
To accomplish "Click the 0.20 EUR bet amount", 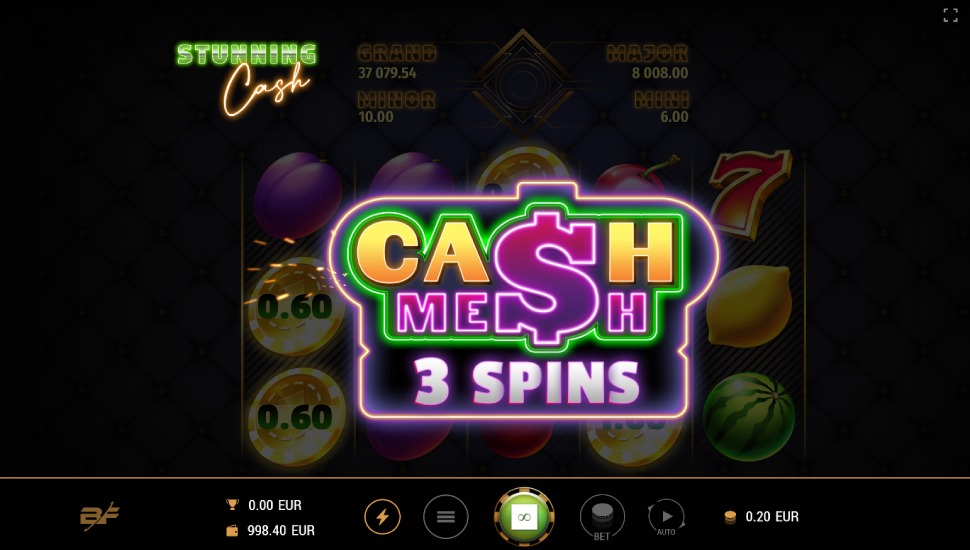I will [772, 517].
